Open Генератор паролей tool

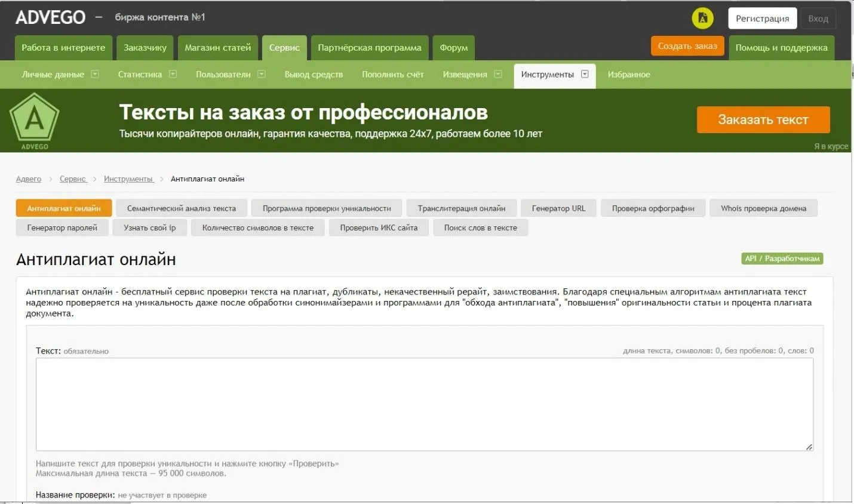pos(62,228)
